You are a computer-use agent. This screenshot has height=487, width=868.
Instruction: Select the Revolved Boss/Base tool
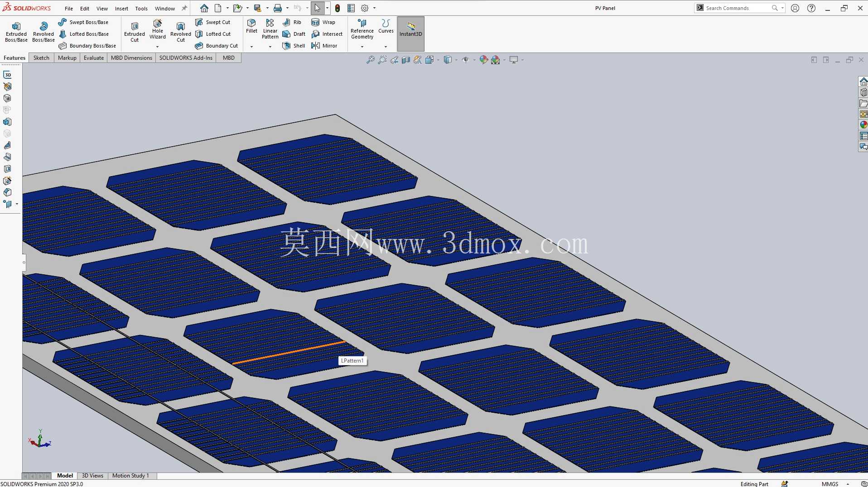coord(43,32)
